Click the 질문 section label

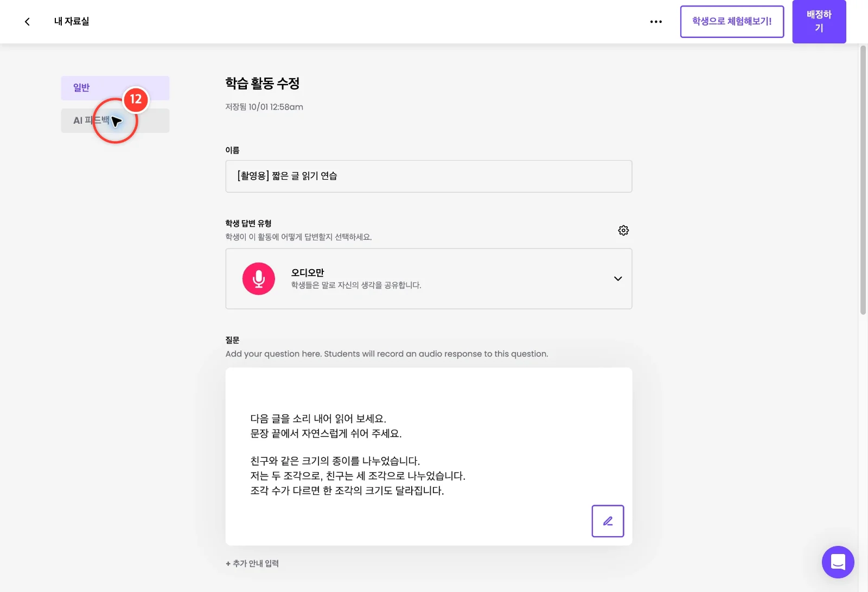[x=232, y=340]
